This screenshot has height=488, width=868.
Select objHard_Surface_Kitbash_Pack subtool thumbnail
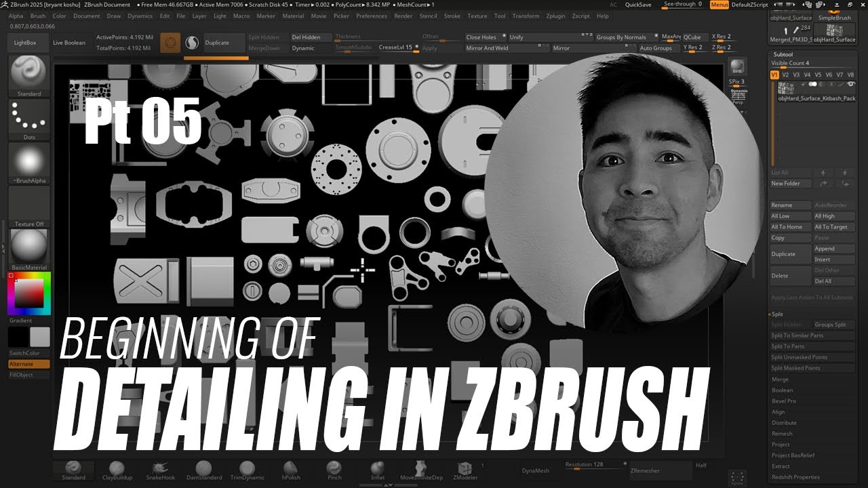(x=787, y=88)
